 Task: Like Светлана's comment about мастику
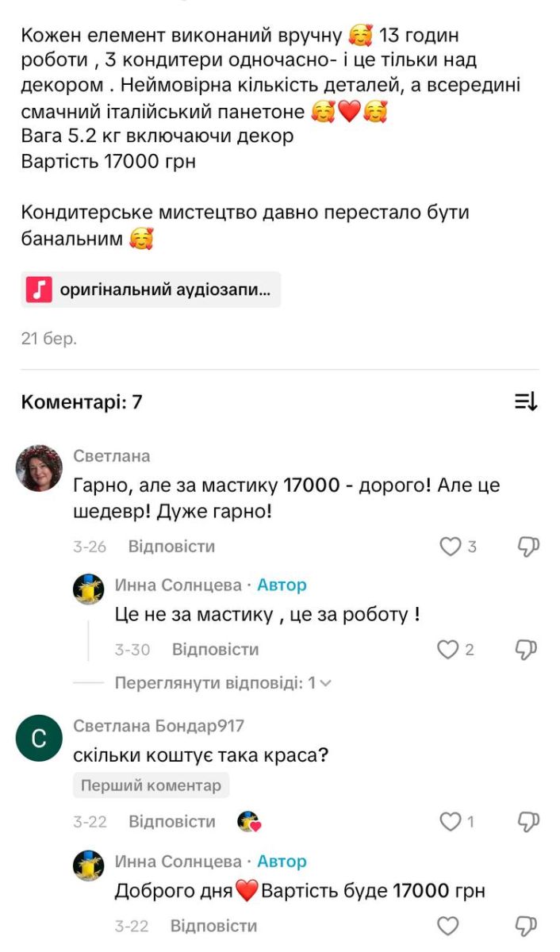[x=451, y=547]
